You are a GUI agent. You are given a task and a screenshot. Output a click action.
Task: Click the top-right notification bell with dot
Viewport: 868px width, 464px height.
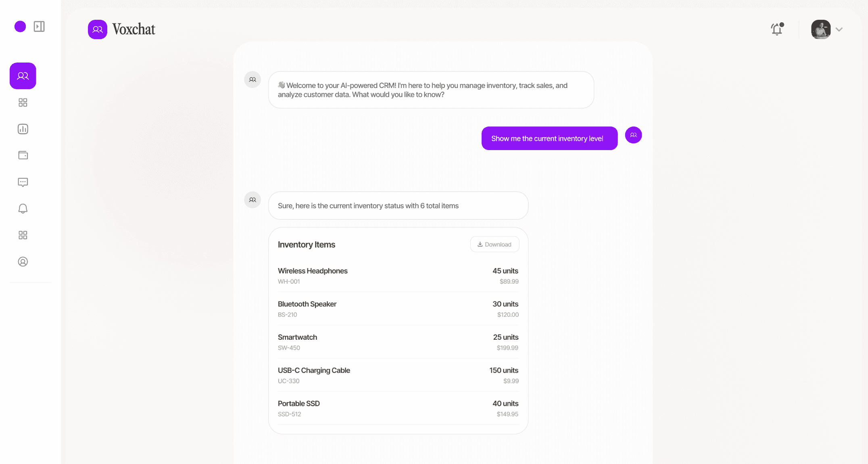(777, 29)
